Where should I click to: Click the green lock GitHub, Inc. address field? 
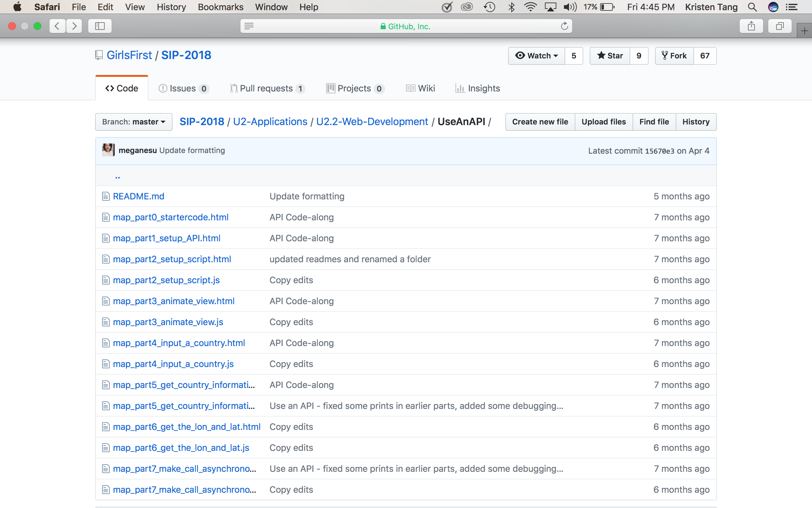tap(406, 26)
